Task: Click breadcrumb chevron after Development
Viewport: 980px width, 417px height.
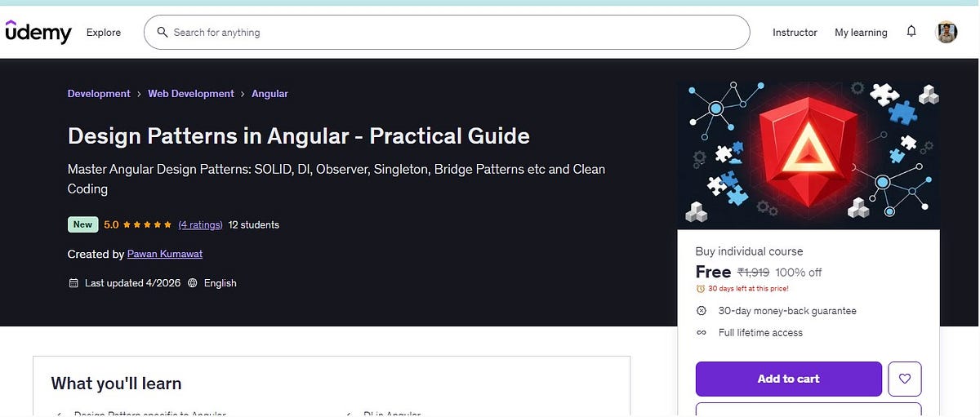Action: pos(139,94)
